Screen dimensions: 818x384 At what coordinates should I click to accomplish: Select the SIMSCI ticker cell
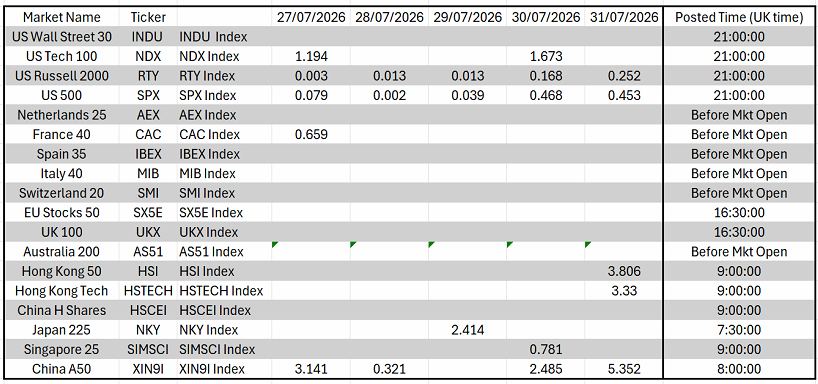click(x=149, y=350)
